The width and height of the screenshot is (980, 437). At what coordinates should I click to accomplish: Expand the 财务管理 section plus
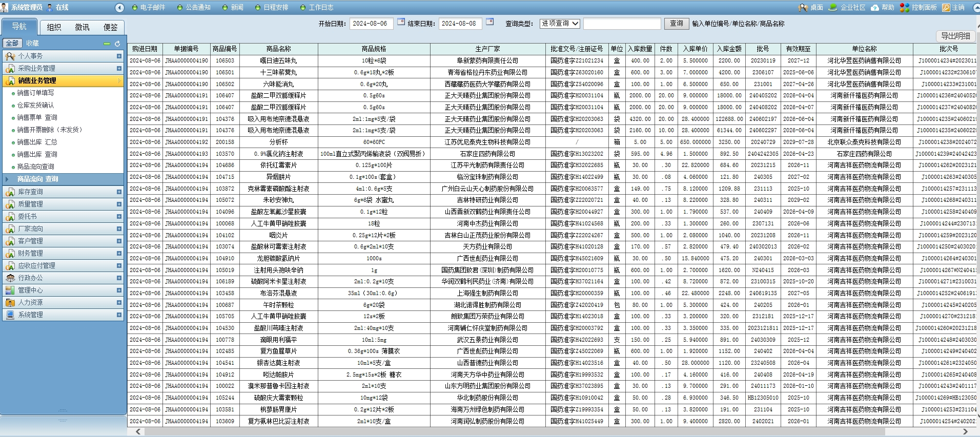point(119,253)
